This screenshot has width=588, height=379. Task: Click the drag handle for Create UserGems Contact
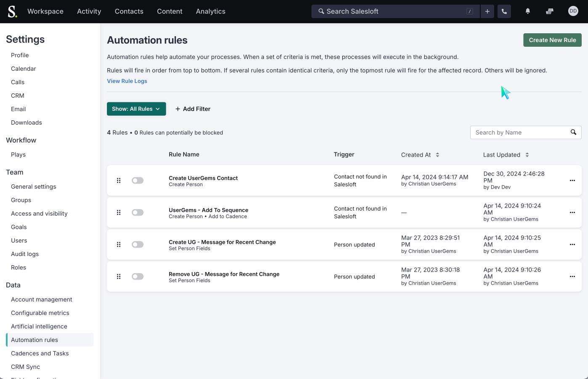point(119,180)
